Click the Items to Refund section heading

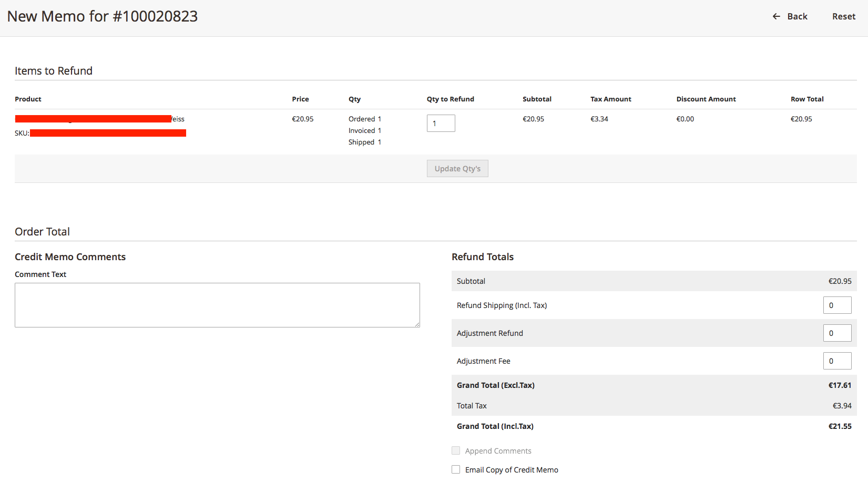[x=53, y=70]
